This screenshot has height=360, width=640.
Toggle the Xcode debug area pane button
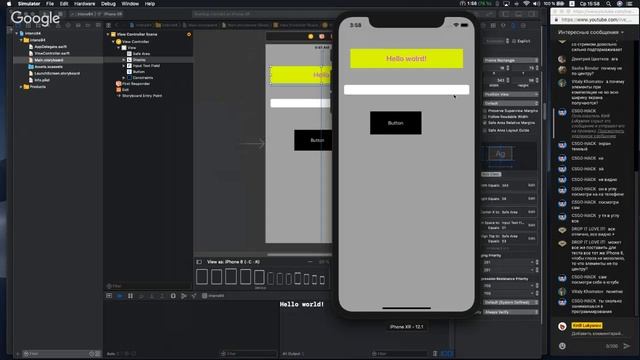519,14
